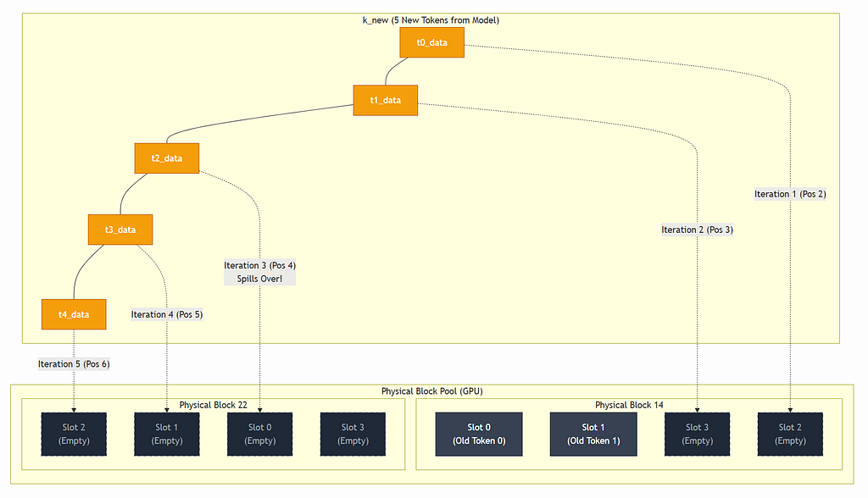Select Slot 0 (Old Token 0) box

click(x=479, y=434)
